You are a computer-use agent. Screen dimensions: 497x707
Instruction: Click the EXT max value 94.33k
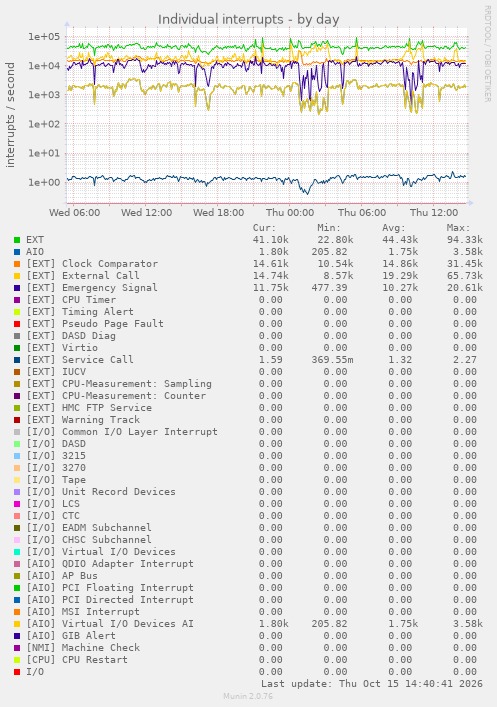[x=465, y=240]
